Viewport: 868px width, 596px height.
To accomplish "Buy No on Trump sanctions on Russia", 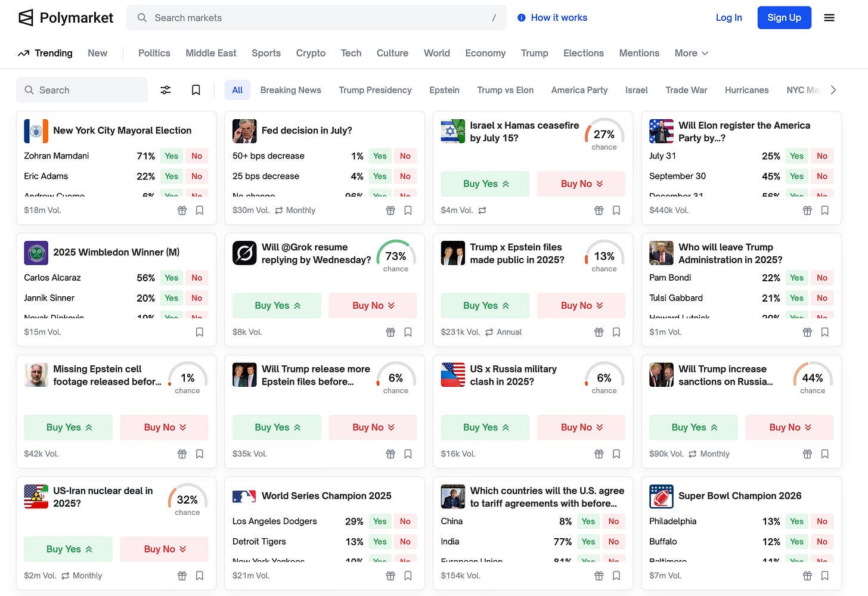I will (789, 427).
